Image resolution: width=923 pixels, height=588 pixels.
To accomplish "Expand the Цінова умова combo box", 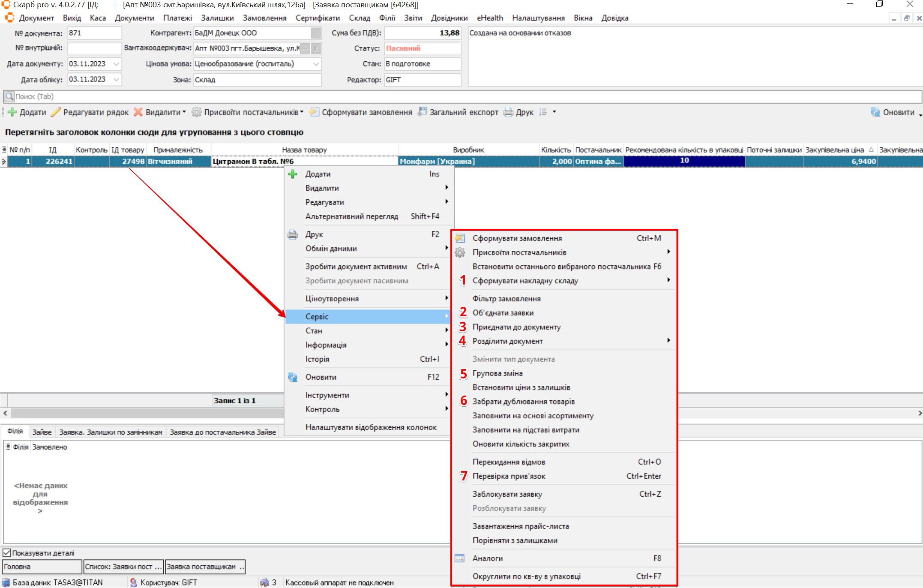I will click(316, 64).
